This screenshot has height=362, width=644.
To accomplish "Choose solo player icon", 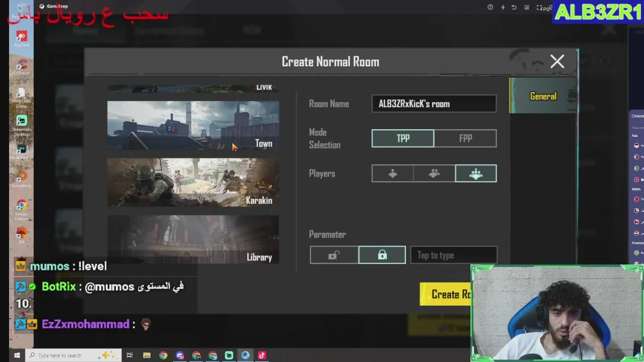I will pyautogui.click(x=392, y=173).
